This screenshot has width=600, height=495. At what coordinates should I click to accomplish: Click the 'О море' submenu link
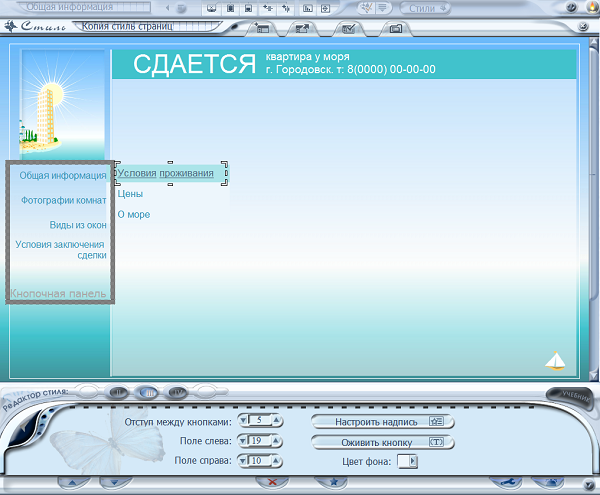point(134,214)
